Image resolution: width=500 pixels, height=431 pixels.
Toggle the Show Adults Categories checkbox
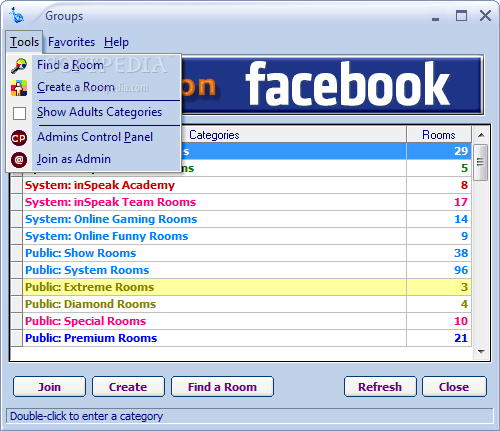19,113
